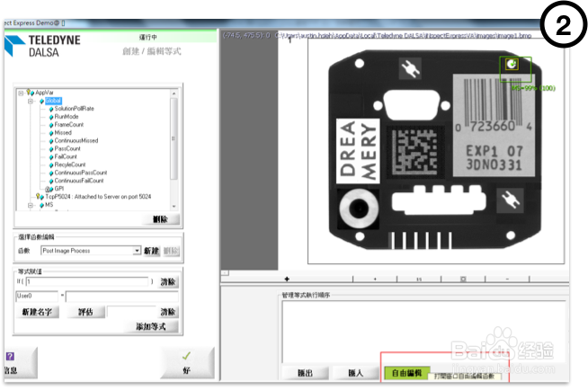The width and height of the screenshot is (588, 390).
Task: Click the tree scrollbar up arrow
Action: tap(174, 93)
